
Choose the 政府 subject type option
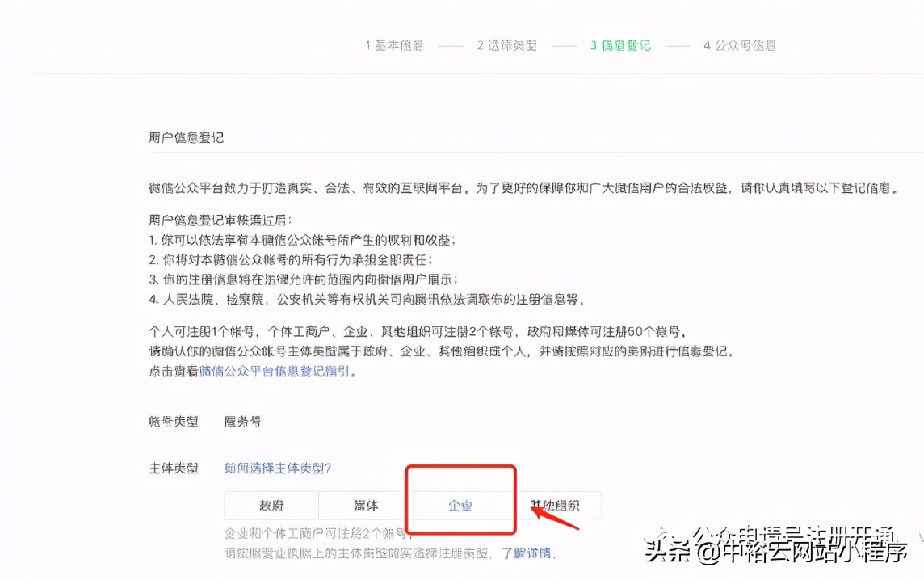(271, 505)
